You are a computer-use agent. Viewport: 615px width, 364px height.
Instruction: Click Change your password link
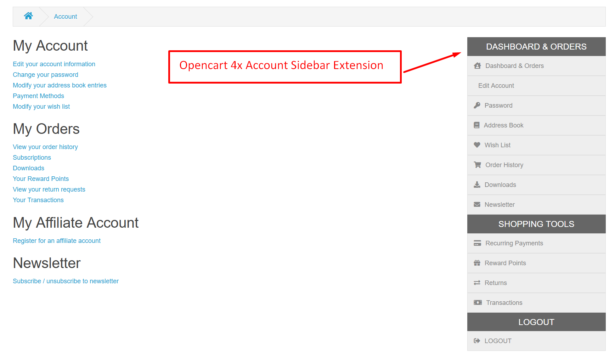pyautogui.click(x=45, y=75)
